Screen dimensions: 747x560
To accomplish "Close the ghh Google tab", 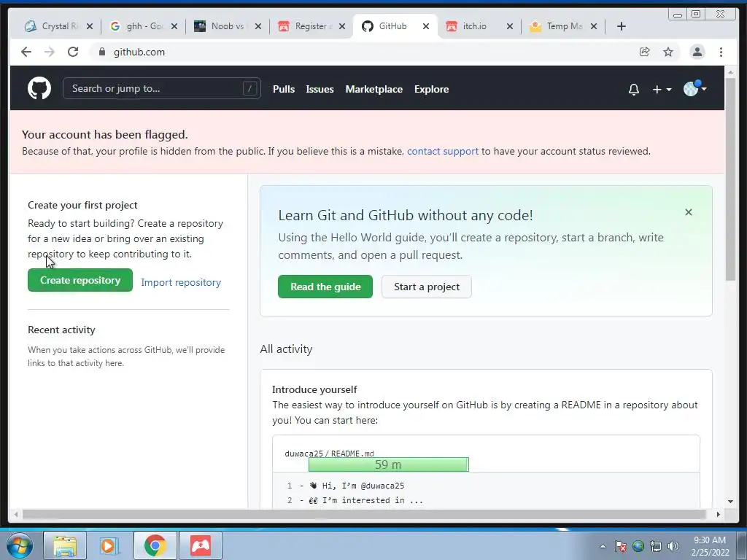I will point(174,26).
